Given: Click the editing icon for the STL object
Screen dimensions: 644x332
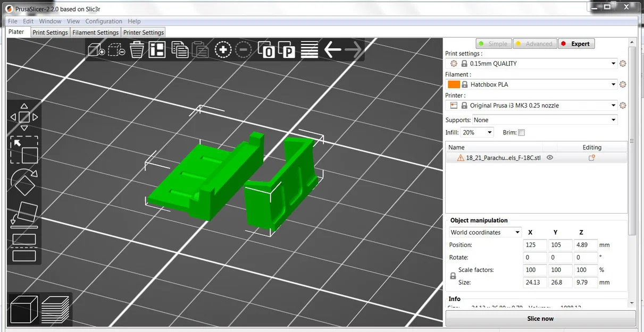Looking at the screenshot, I should tap(591, 158).
